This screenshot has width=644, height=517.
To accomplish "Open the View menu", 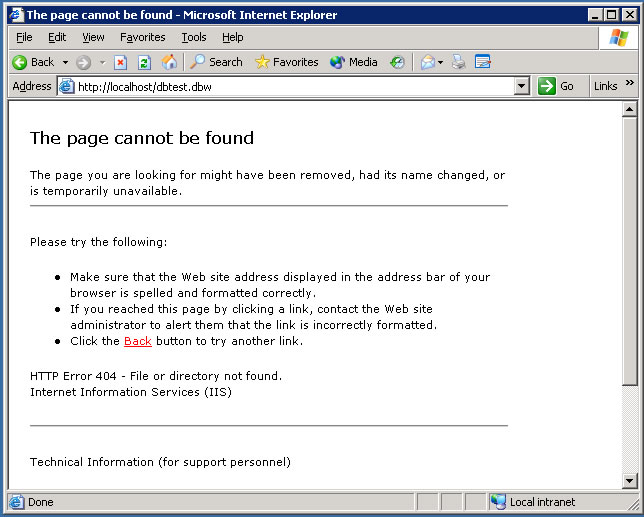I will click(93, 37).
